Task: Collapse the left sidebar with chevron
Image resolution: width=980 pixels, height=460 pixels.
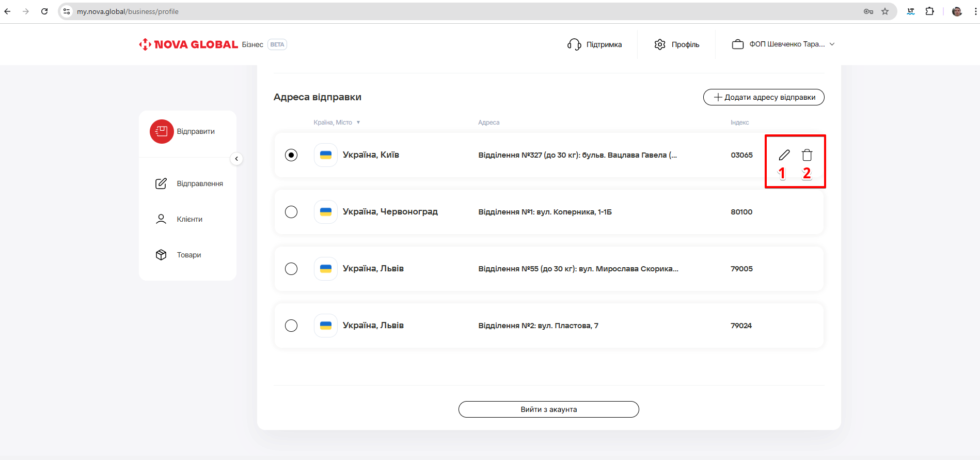Action: point(236,159)
